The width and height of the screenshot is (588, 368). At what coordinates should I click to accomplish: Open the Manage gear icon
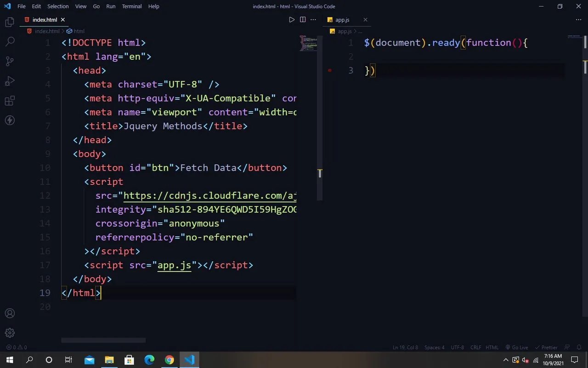(x=10, y=333)
